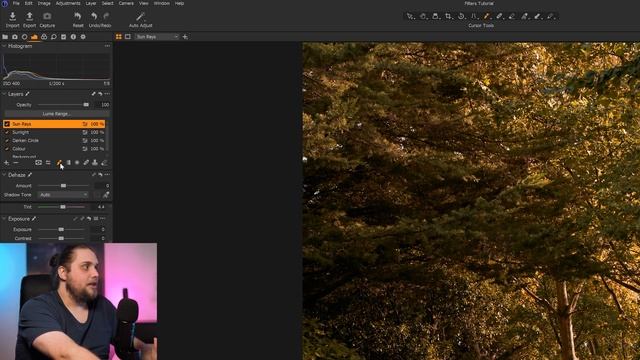Open the Capture camera tool tab
Screen dimensions: 640x360
click(15, 37)
